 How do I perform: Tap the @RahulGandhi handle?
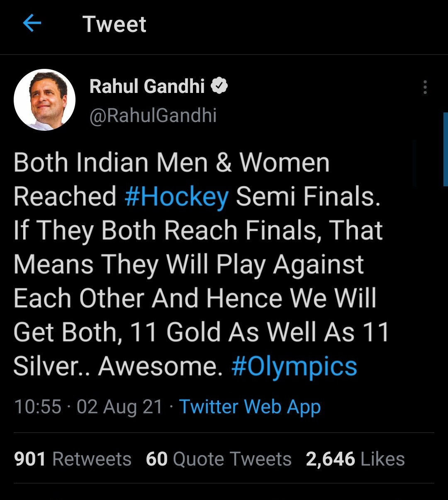point(153,115)
